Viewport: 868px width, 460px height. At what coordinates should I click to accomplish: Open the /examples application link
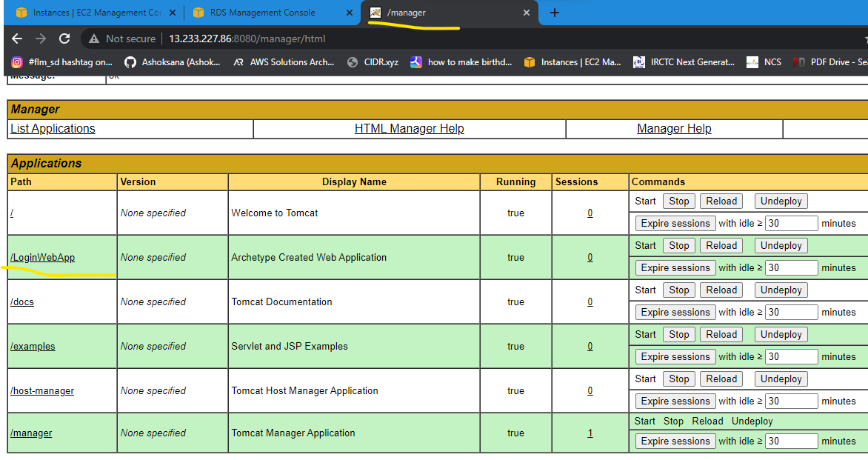[x=33, y=347]
